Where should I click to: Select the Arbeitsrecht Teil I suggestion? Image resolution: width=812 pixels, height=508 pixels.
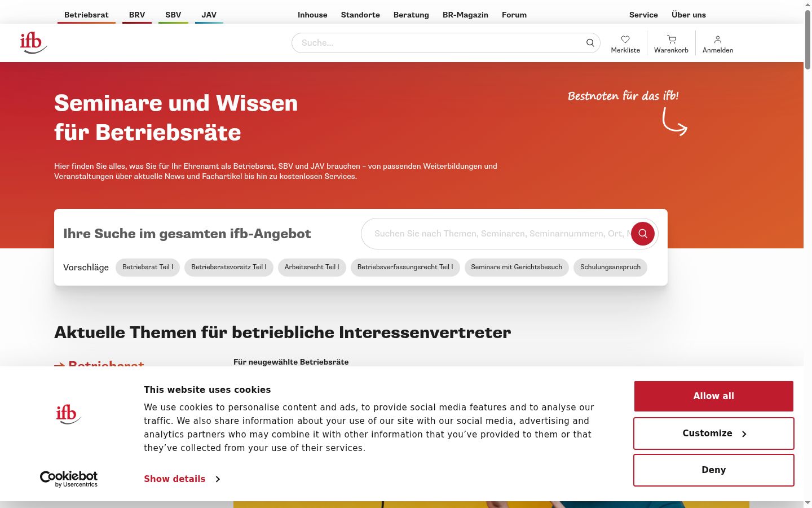pos(312,268)
